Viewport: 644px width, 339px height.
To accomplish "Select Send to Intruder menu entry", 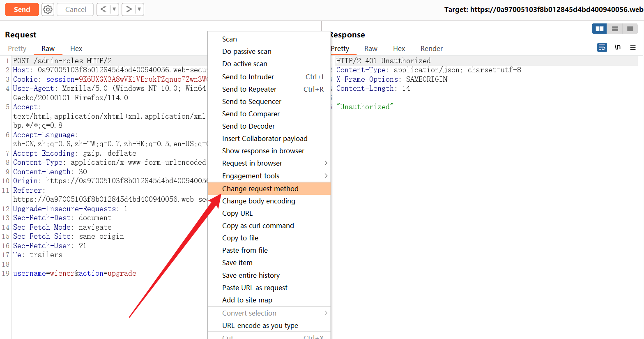I will point(248,77).
